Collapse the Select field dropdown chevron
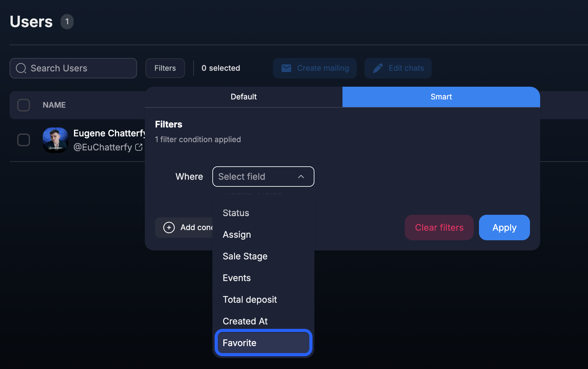This screenshot has height=369, width=588. (301, 177)
